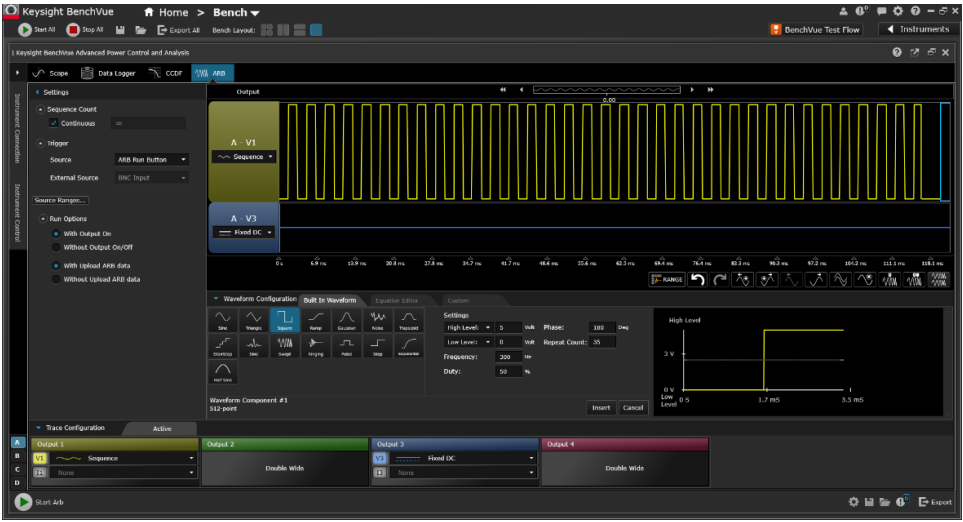Switch to the Scope tab
Viewport: 963px width, 522px height.
(x=50, y=73)
